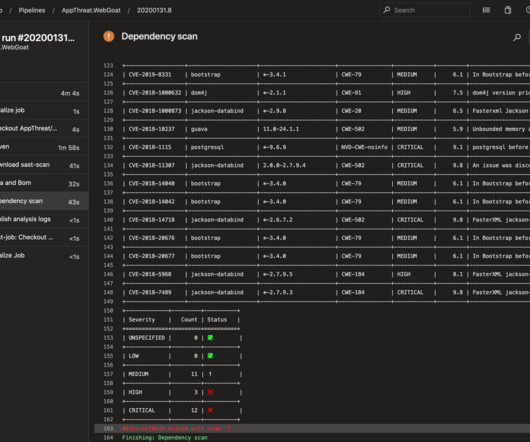Click CRITICAL count value 12

coord(194,410)
